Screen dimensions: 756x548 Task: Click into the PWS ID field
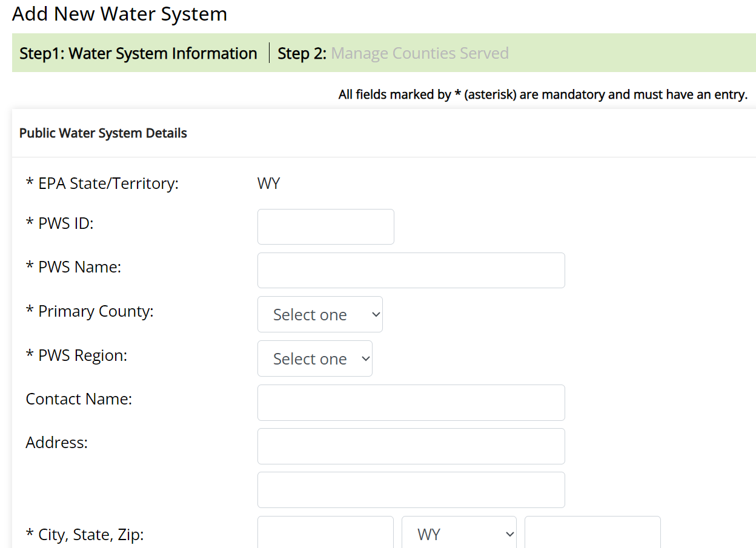click(326, 227)
